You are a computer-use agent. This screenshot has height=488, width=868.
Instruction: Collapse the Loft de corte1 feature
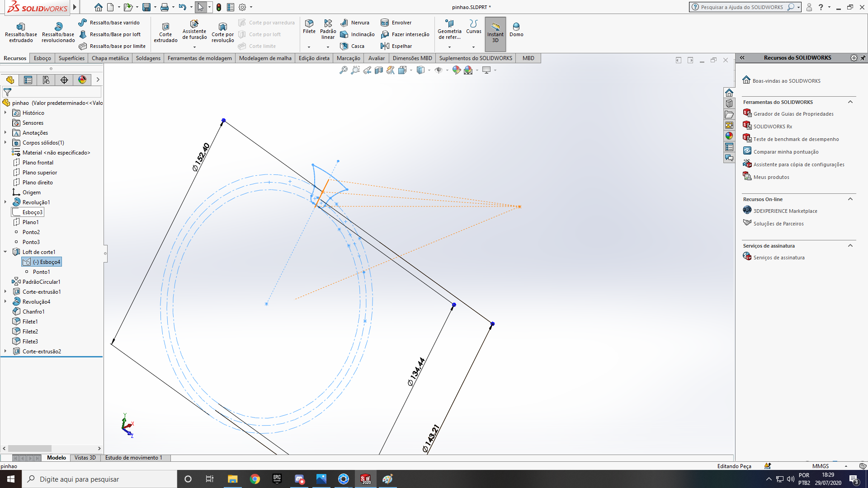coord(5,252)
